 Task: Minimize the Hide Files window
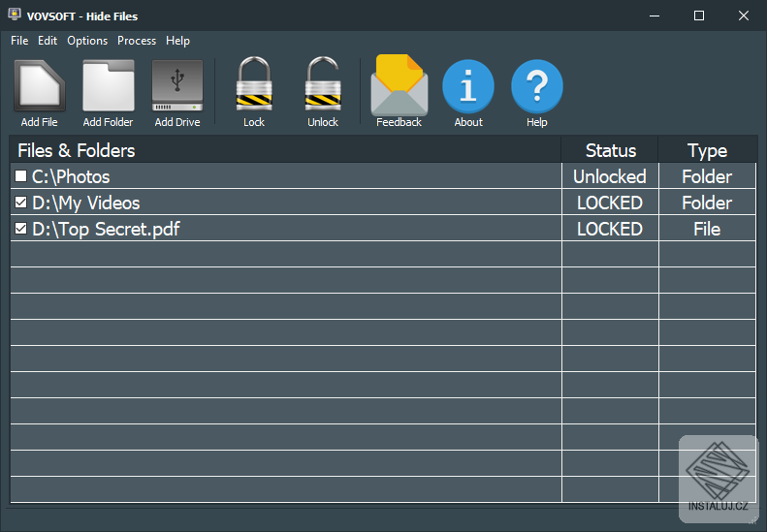(655, 16)
